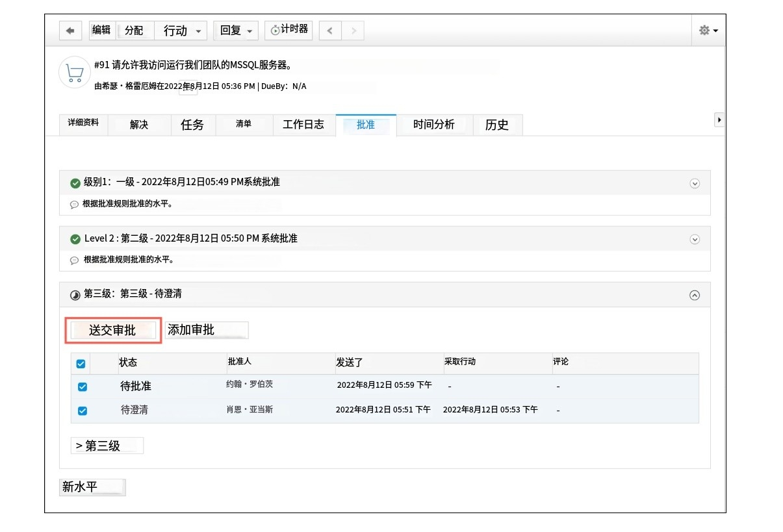Open the 行动 dropdown menu

[x=181, y=31]
